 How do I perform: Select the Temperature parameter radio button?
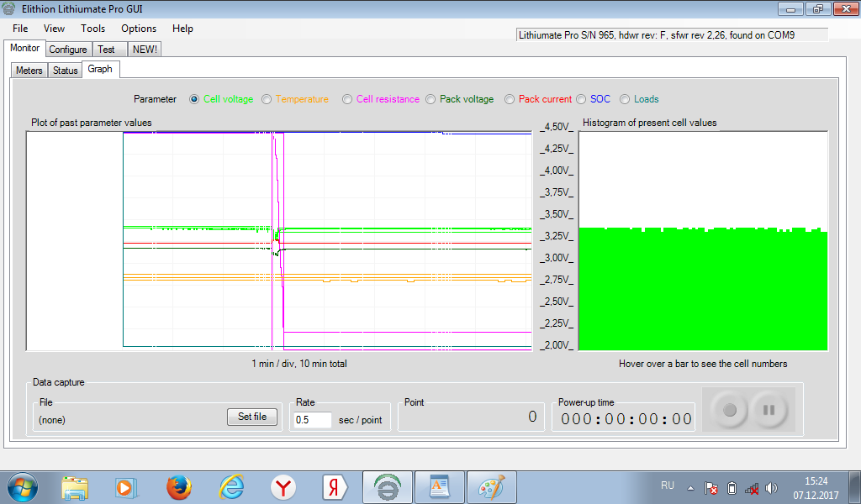267,99
